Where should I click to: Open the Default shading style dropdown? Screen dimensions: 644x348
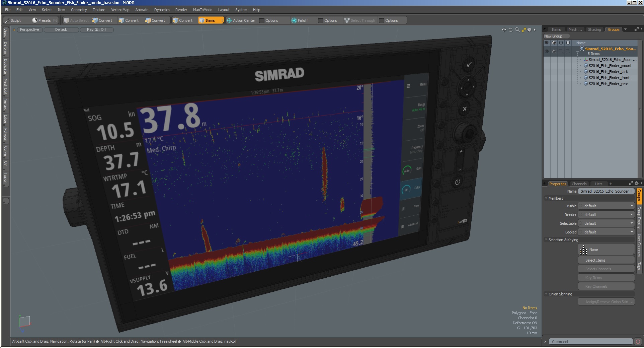(61, 30)
